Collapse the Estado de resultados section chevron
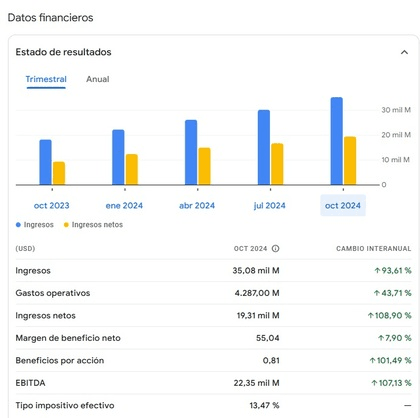Viewport: 420px width, 418px height. [x=404, y=52]
